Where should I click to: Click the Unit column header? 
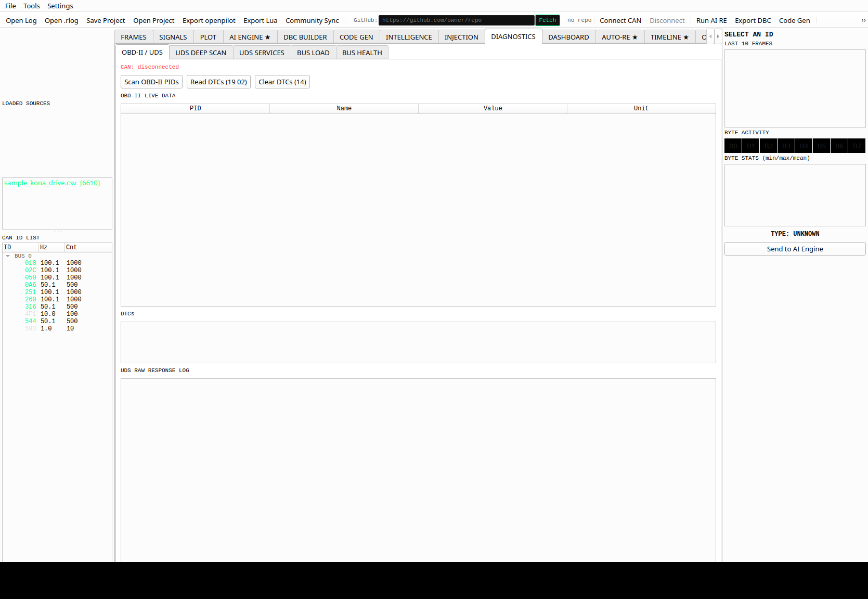click(641, 108)
